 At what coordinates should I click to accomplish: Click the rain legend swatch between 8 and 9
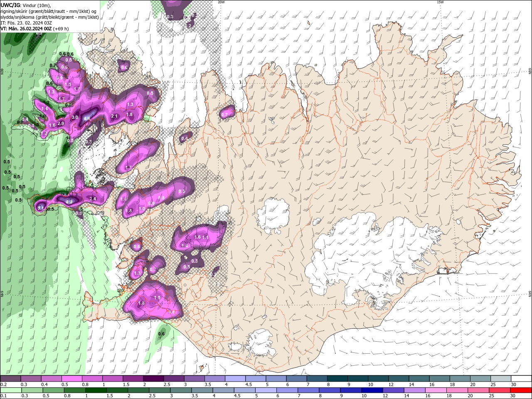pyautogui.click(x=330, y=390)
